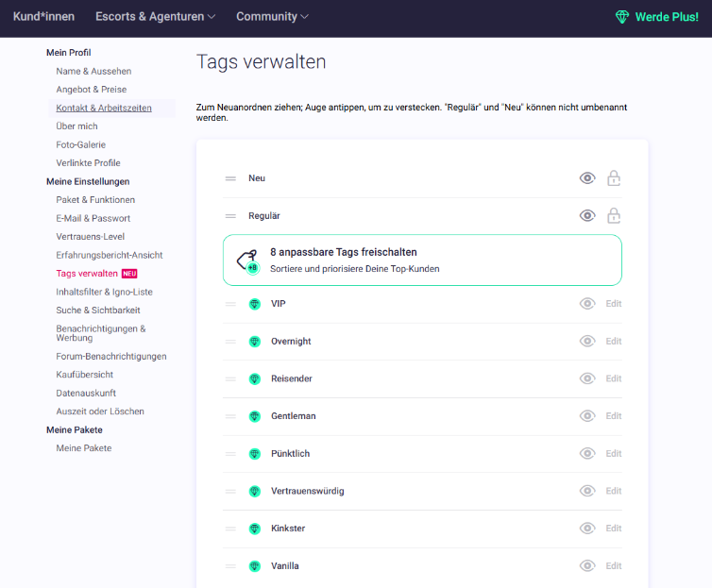Toggle the eye icon for Overnight
Screen dimensions: 712x588
pyautogui.click(x=587, y=341)
